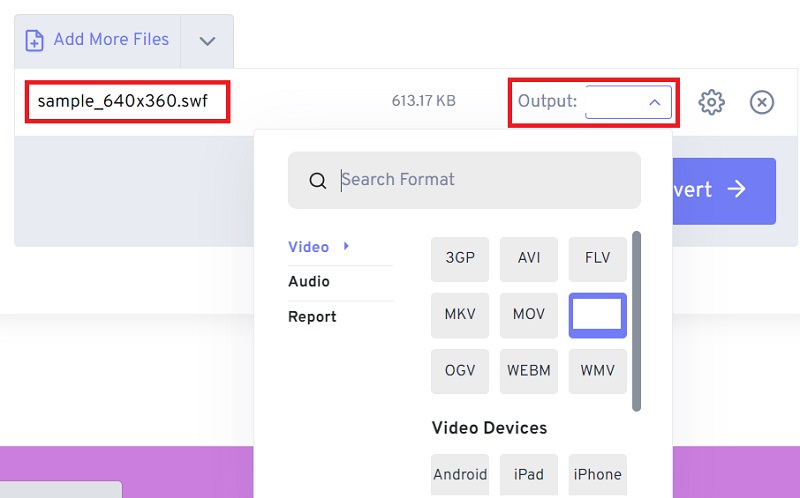The height and width of the screenshot is (498, 800).
Task: Select WEBM as output format
Action: click(x=529, y=370)
